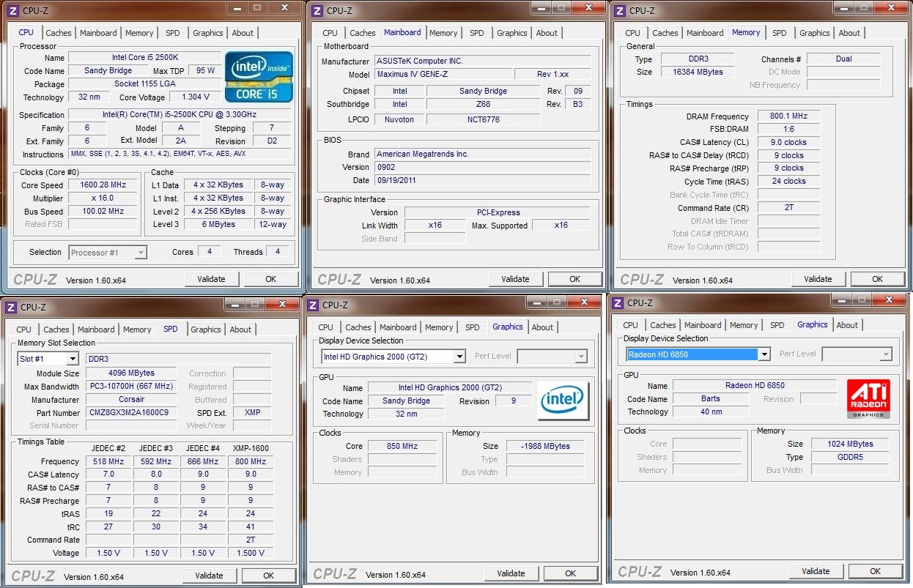Click the Intel Core i5 inside logo
Viewport: 913px width, 588px height.
pos(259,76)
